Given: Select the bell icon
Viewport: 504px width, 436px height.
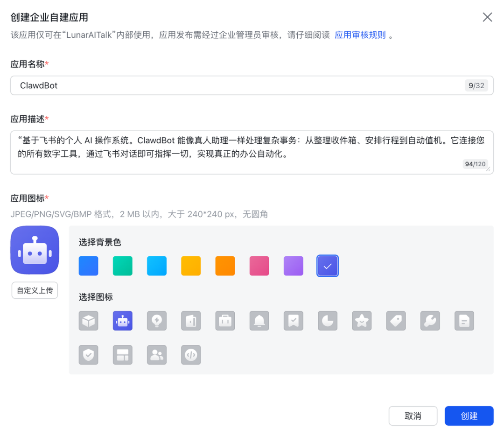Looking at the screenshot, I should 259,321.
